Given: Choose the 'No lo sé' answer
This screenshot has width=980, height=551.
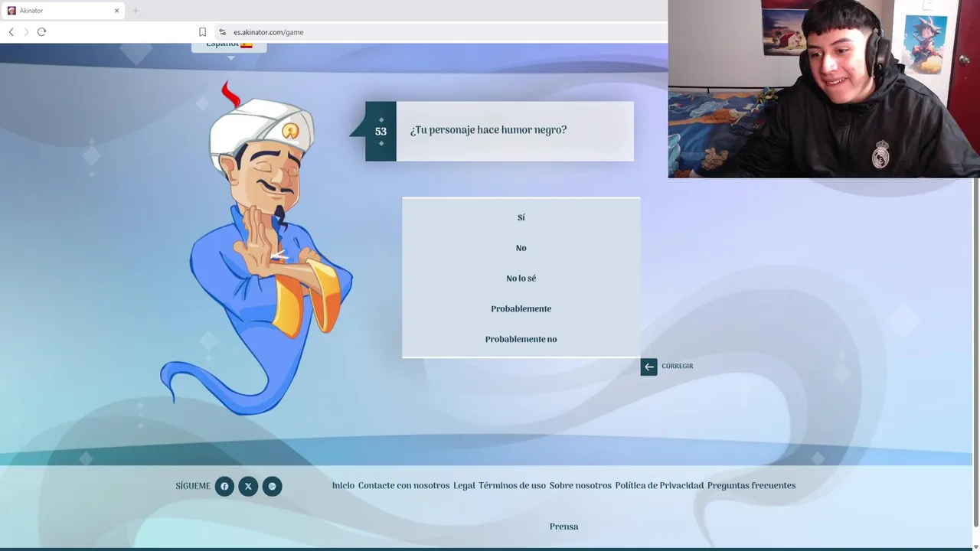Looking at the screenshot, I should 521,279.
